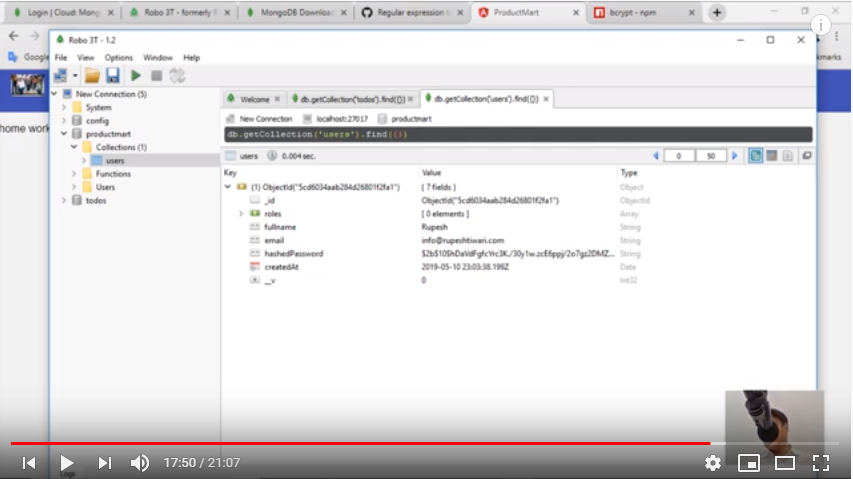Go to next results page arrow
This screenshot has width=853, height=479.
[735, 156]
